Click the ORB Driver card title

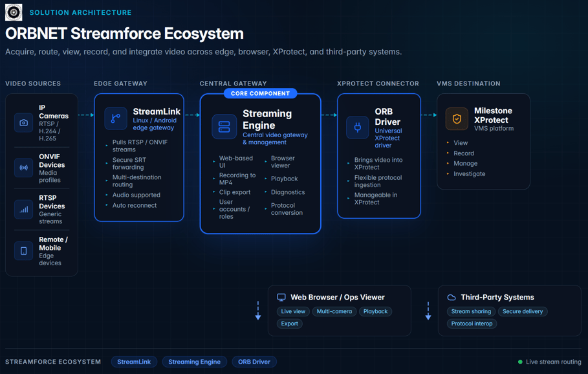click(387, 116)
